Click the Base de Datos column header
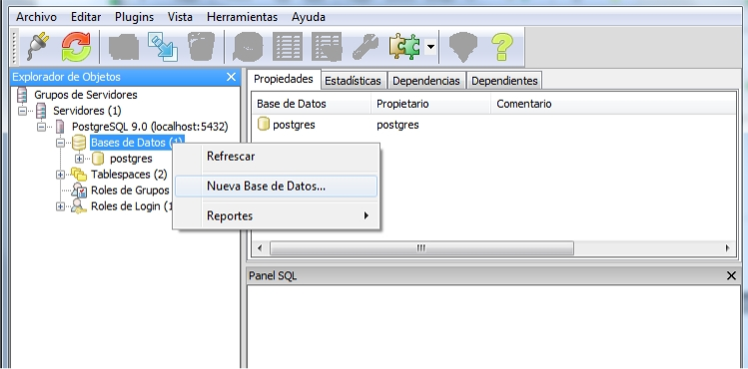The width and height of the screenshot is (748, 369). pos(311,103)
